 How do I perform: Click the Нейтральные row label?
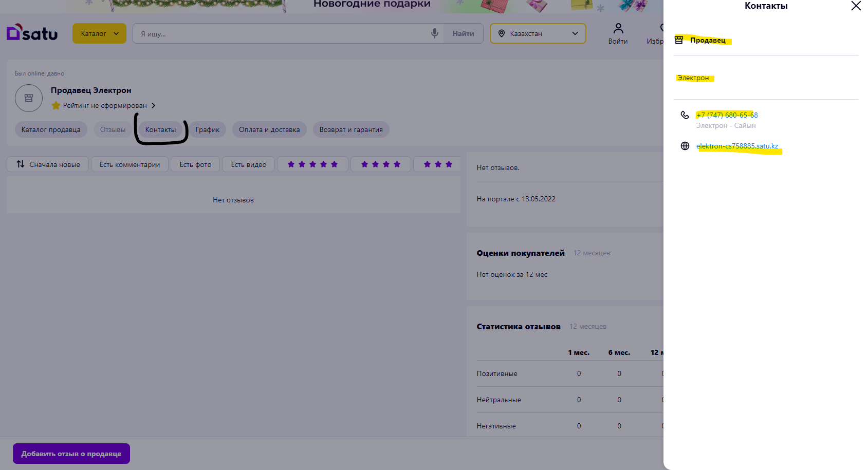pos(499,400)
